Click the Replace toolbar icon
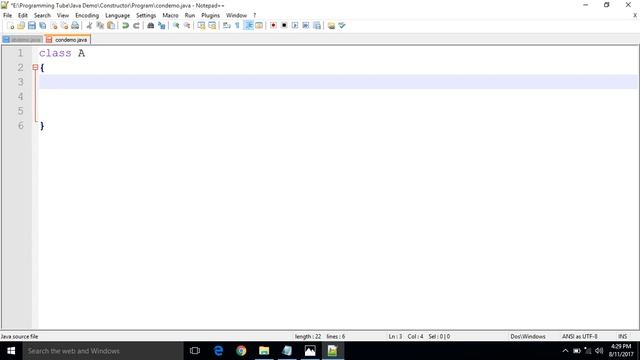Screen dimensions: 640x360 coord(162,26)
